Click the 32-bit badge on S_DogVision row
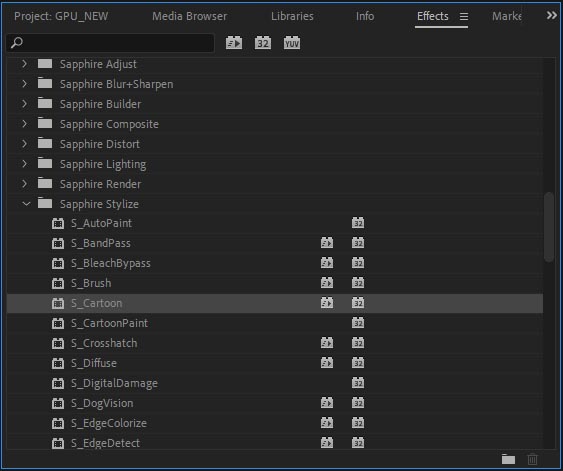 (358, 403)
